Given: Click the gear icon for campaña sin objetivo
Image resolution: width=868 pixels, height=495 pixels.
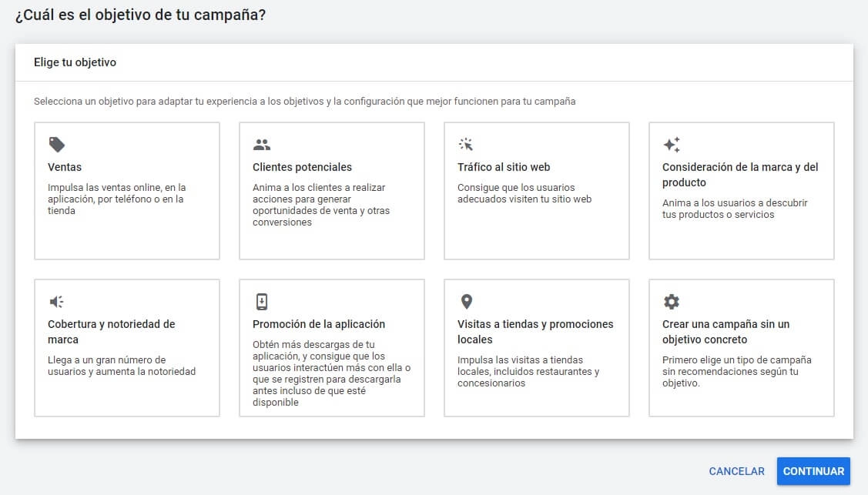Looking at the screenshot, I should 672,302.
